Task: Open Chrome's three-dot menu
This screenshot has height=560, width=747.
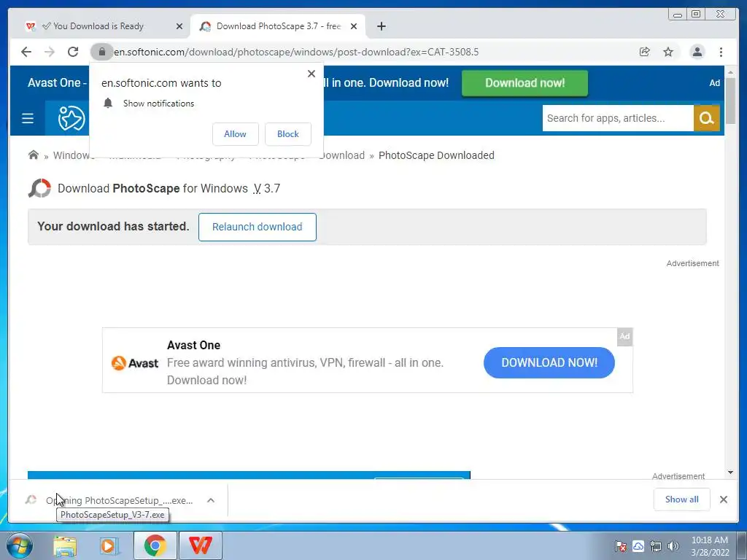Action: point(721,52)
